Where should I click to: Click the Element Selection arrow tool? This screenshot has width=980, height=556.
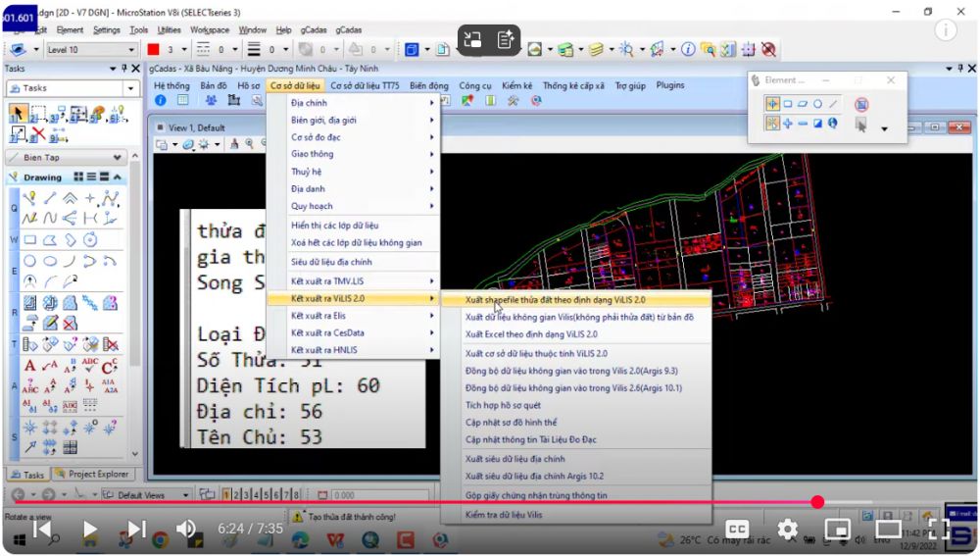coord(18,113)
